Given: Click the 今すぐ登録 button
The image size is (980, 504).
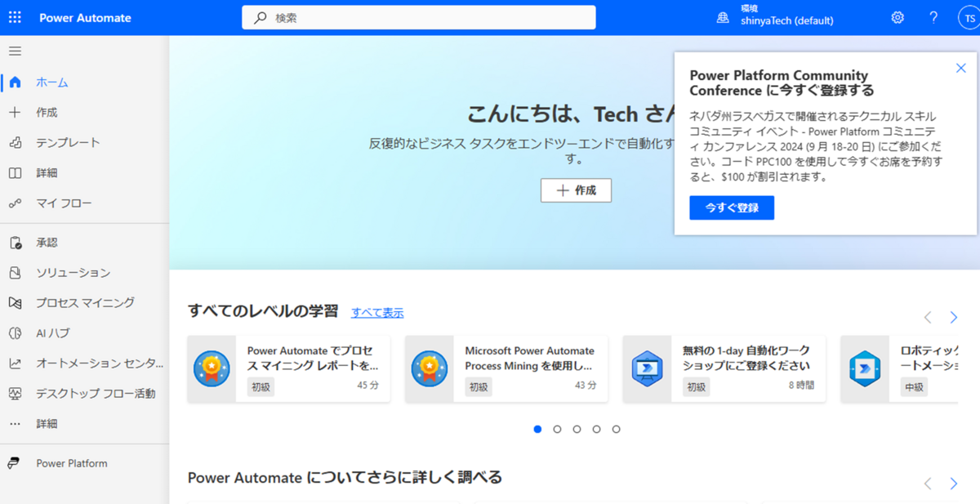Looking at the screenshot, I should [732, 207].
